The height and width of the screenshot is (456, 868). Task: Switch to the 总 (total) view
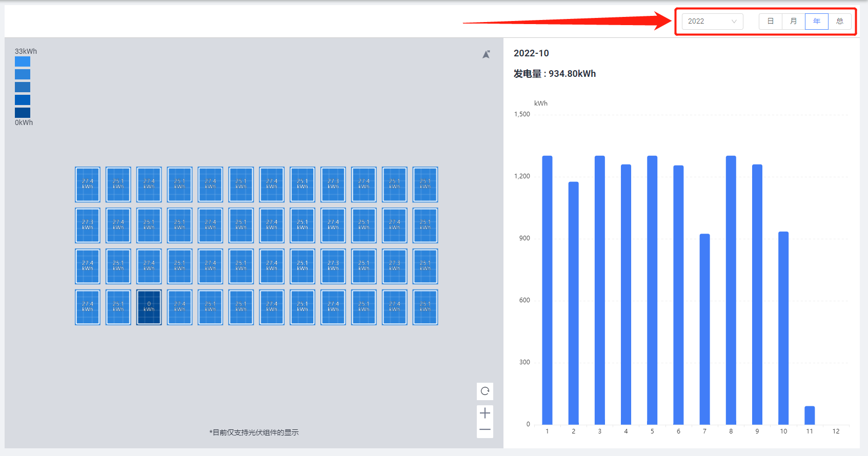click(x=839, y=22)
